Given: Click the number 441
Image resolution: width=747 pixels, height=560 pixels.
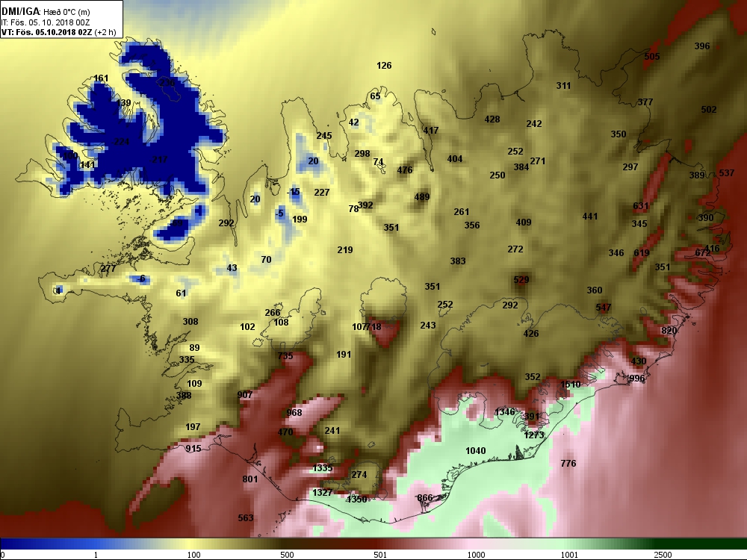Looking at the screenshot, I should tap(590, 217).
